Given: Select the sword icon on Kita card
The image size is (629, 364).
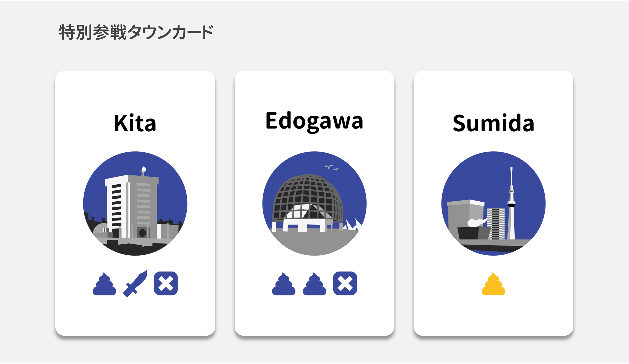Looking at the screenshot, I should tap(135, 283).
